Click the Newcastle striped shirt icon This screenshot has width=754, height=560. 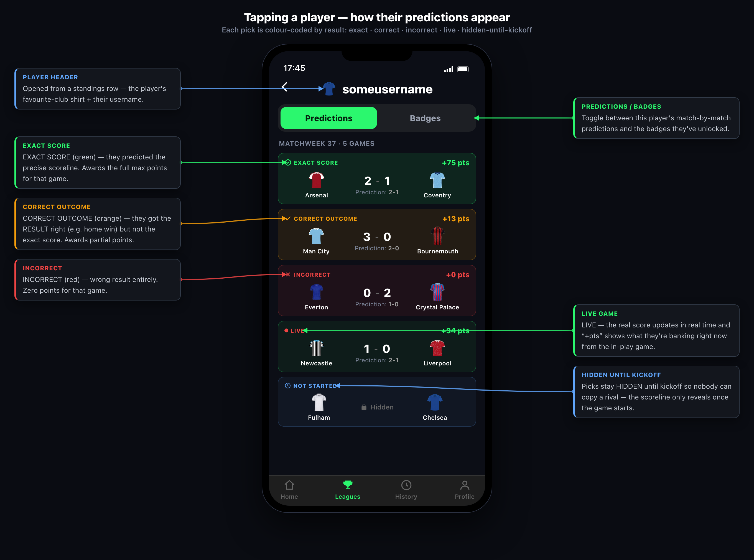317,348
